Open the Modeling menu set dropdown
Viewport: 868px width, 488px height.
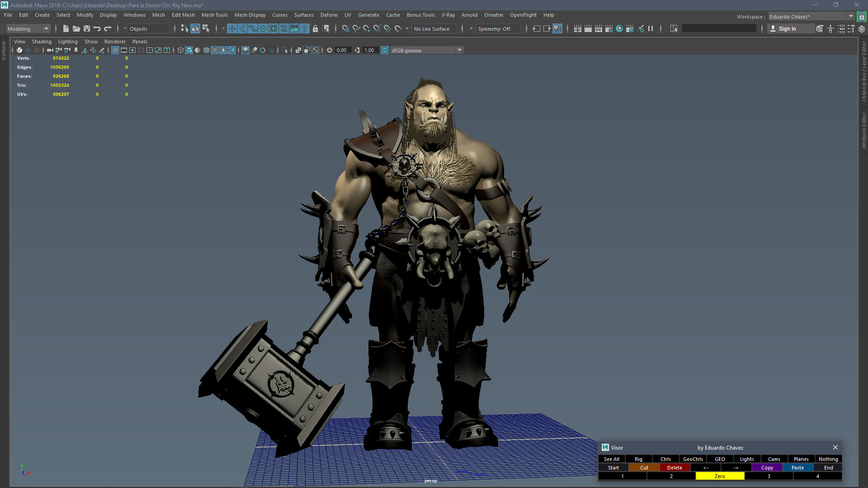pos(27,28)
